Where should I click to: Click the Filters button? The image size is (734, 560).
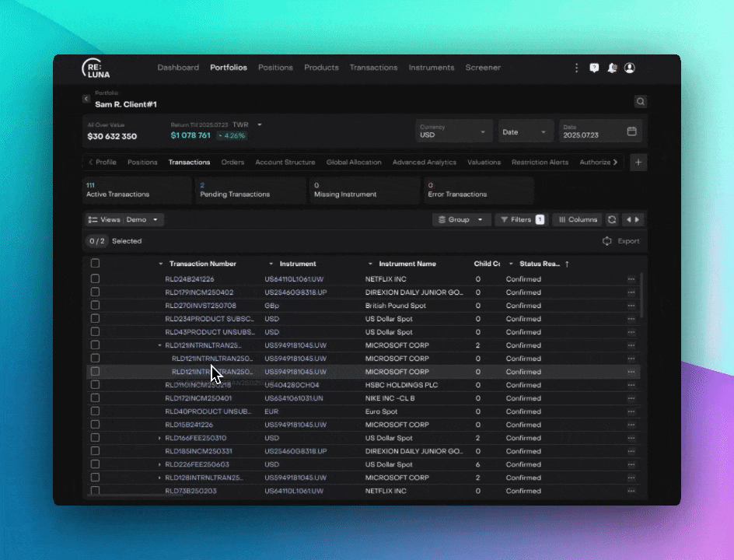(520, 220)
